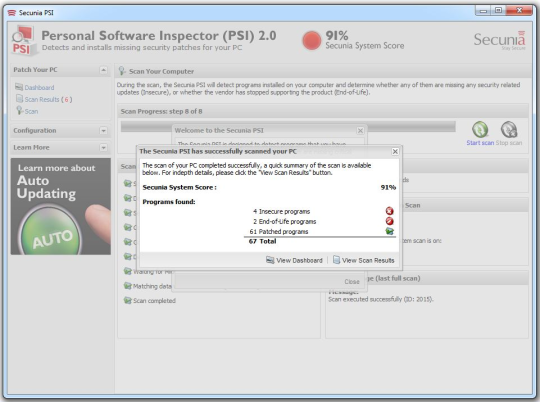Click the red Insecure programs icon
The width and height of the screenshot is (540, 402).
tap(390, 211)
